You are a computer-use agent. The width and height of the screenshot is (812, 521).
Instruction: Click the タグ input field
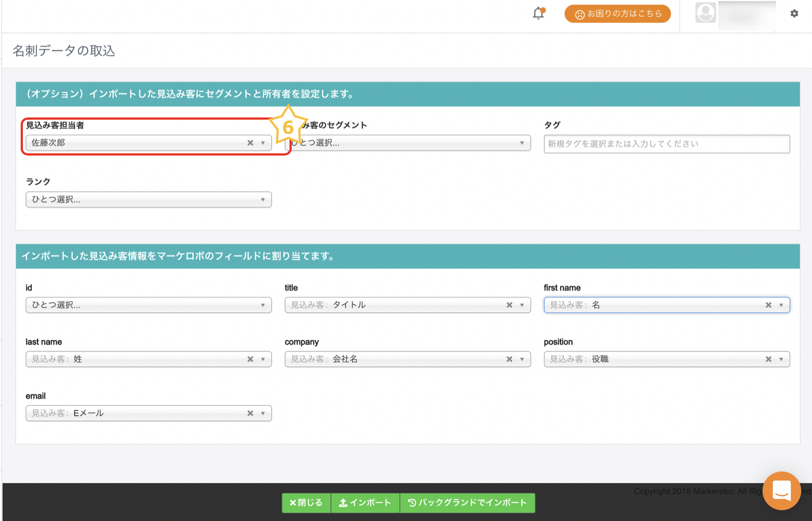(667, 144)
